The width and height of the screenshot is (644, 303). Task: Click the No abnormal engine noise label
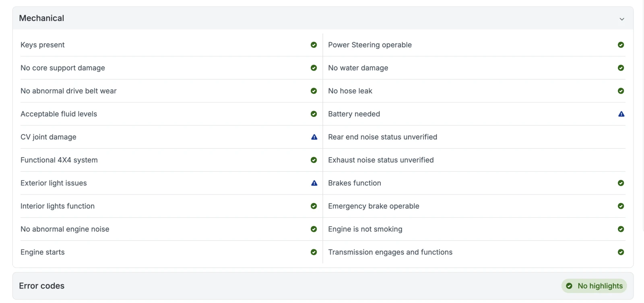point(65,229)
